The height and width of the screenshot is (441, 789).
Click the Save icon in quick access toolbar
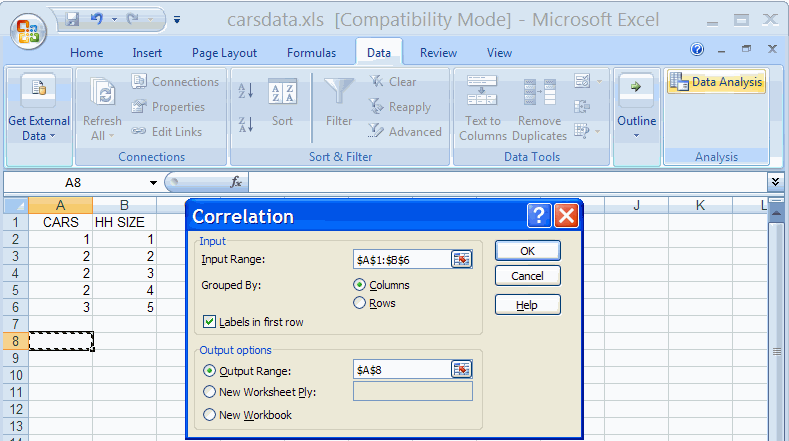(x=72, y=19)
